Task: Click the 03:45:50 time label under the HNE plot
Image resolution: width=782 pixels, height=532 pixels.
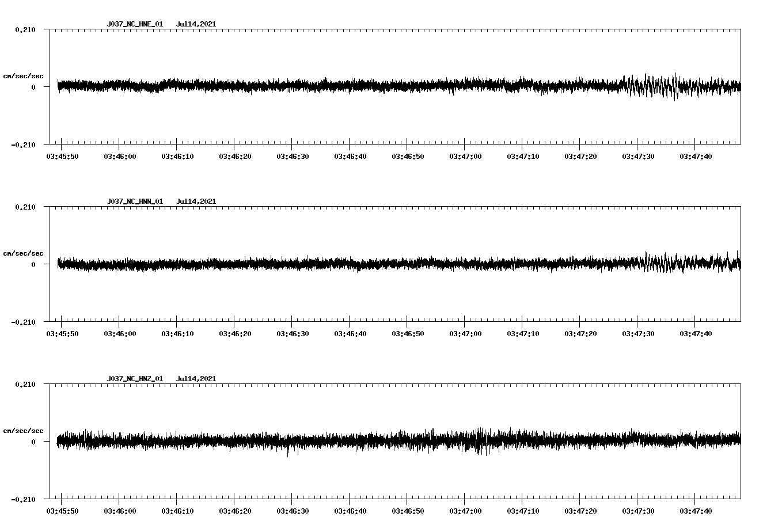Action: (62, 157)
